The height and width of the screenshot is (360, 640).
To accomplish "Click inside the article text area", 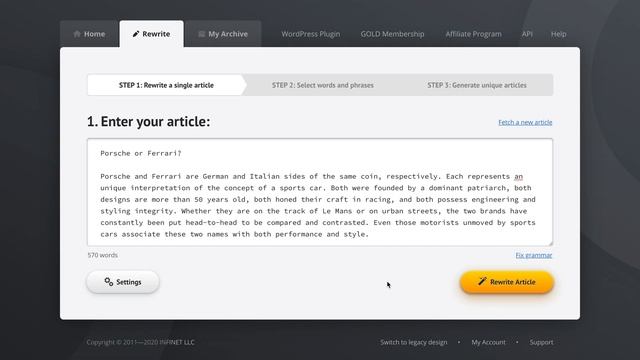I will (320, 192).
